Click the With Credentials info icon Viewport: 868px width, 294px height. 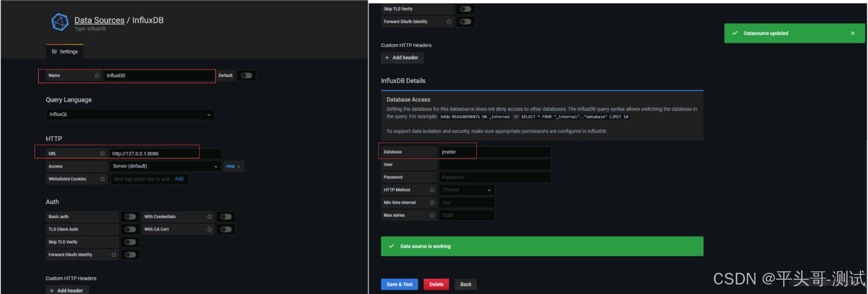click(209, 217)
